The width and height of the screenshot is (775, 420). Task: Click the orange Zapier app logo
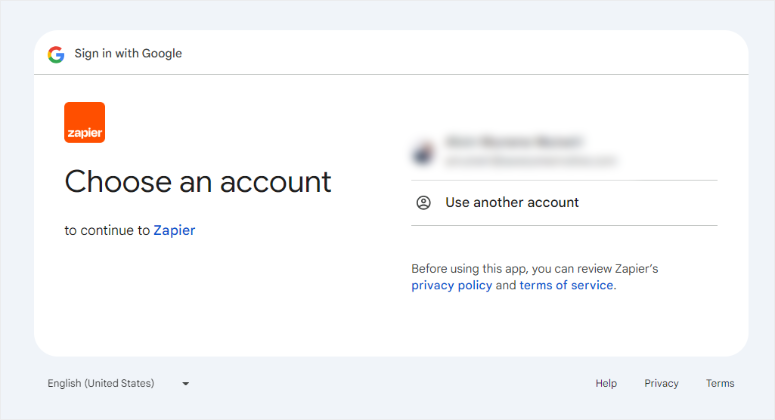click(x=85, y=123)
